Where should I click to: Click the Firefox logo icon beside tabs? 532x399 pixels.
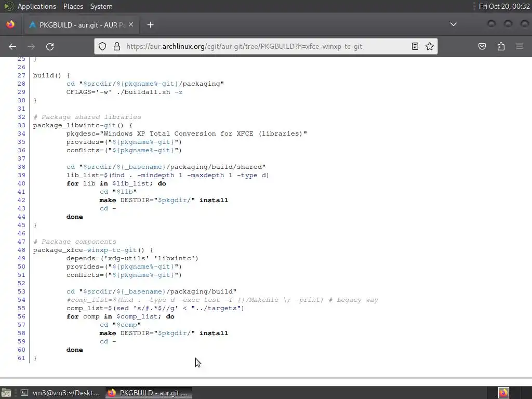[10, 25]
